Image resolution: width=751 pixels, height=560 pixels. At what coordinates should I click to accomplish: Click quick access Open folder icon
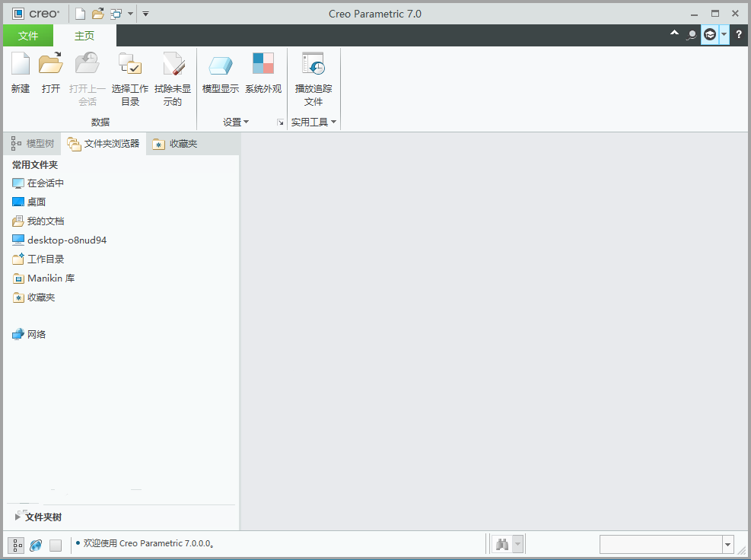pos(98,14)
